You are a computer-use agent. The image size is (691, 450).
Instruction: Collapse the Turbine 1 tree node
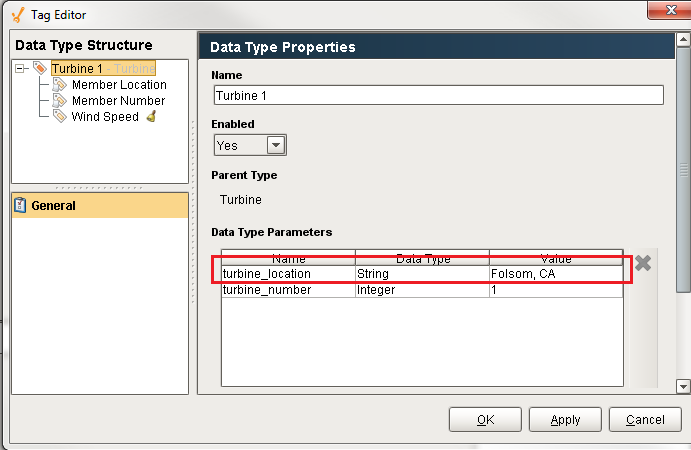click(20, 69)
